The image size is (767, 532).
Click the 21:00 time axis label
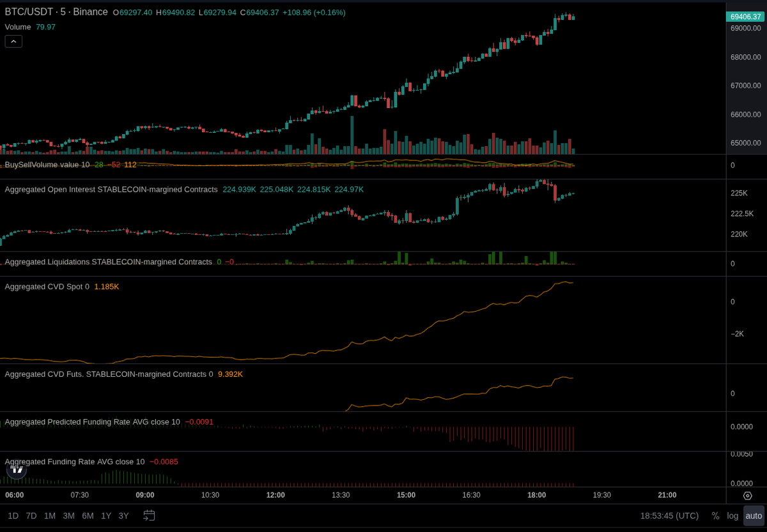click(667, 496)
